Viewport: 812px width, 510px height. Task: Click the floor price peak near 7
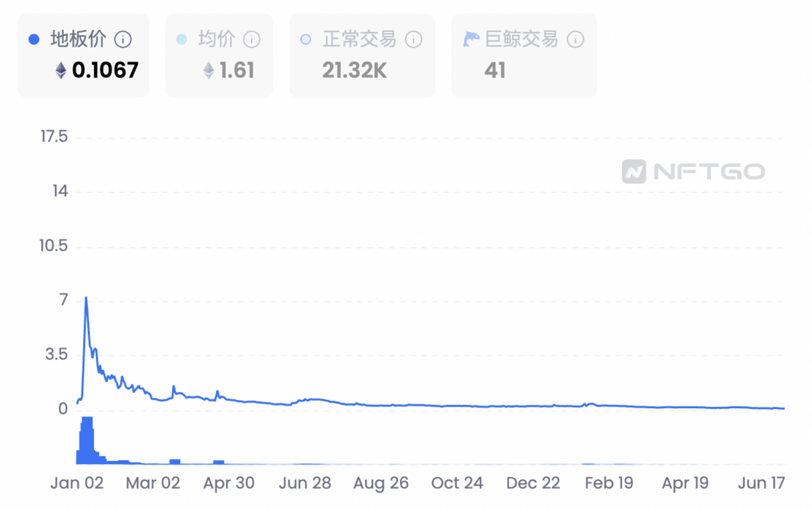(86, 298)
